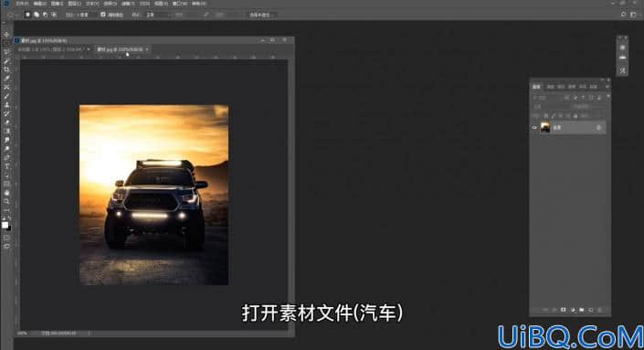Select the Quick Selection tool
Viewport: 644px width, 350px height.
[6, 61]
